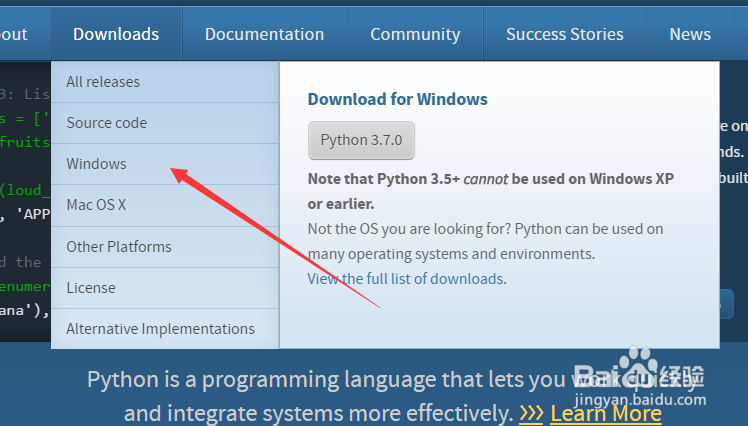Open Other Platforms download entry

pyautogui.click(x=118, y=246)
